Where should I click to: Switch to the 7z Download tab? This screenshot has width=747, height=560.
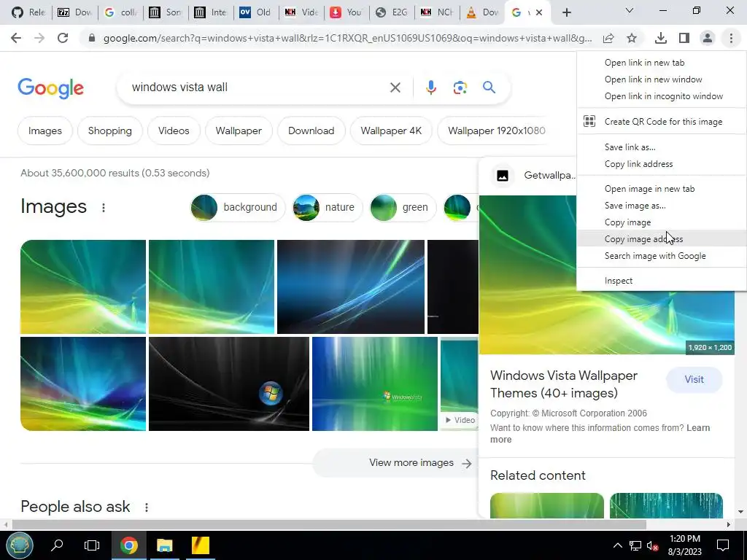tap(75, 12)
